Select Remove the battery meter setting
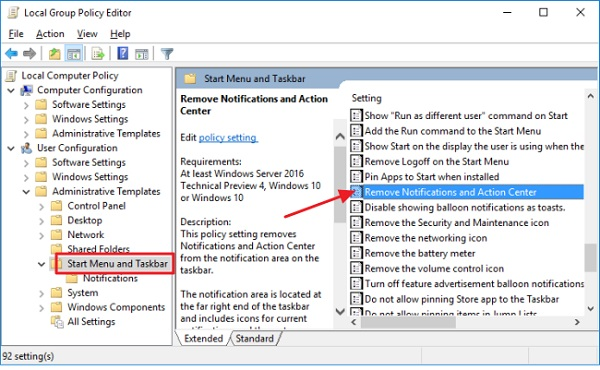 pyautogui.click(x=420, y=253)
